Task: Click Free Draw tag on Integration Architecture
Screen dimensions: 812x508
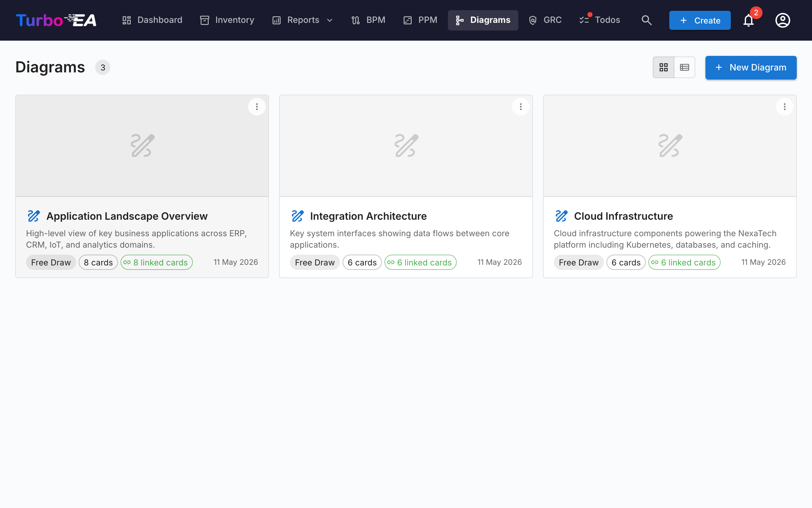Action: coord(315,262)
